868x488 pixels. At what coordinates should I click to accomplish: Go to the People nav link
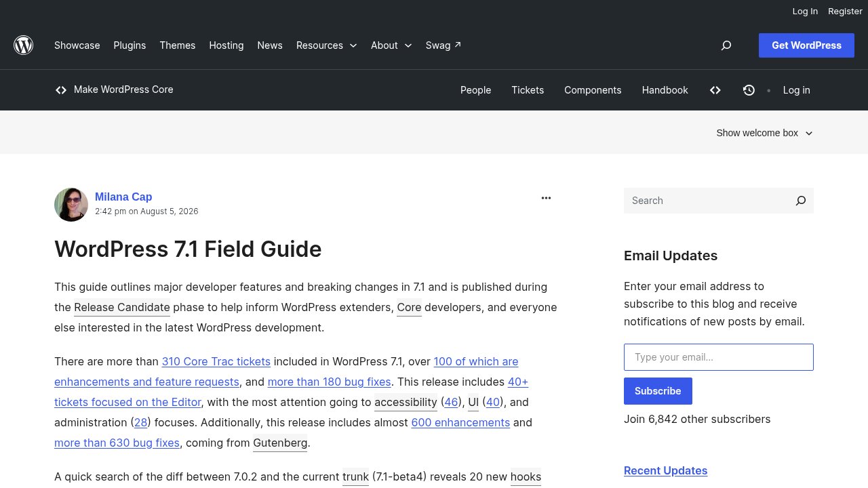[475, 90]
